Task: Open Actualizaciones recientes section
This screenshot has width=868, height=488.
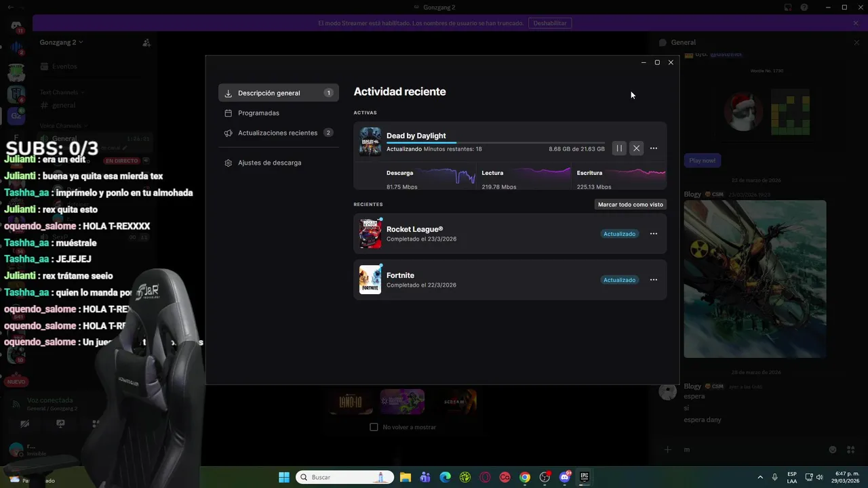Action: click(278, 133)
